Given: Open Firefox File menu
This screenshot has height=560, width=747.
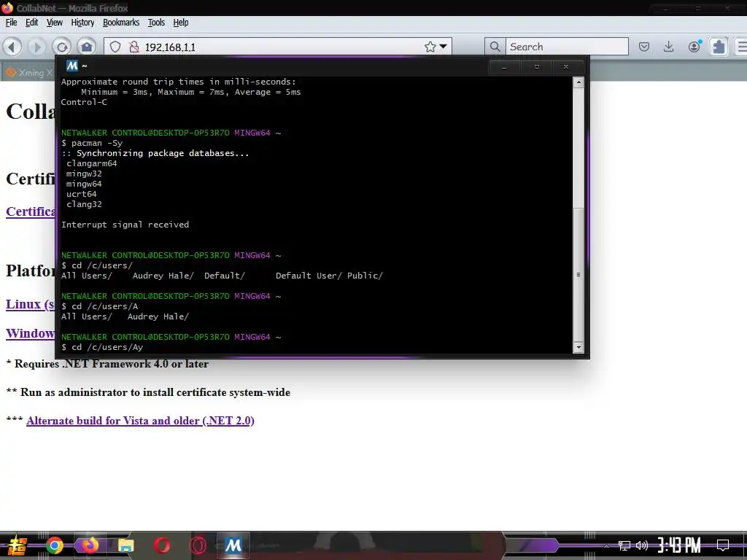Looking at the screenshot, I should [12, 23].
